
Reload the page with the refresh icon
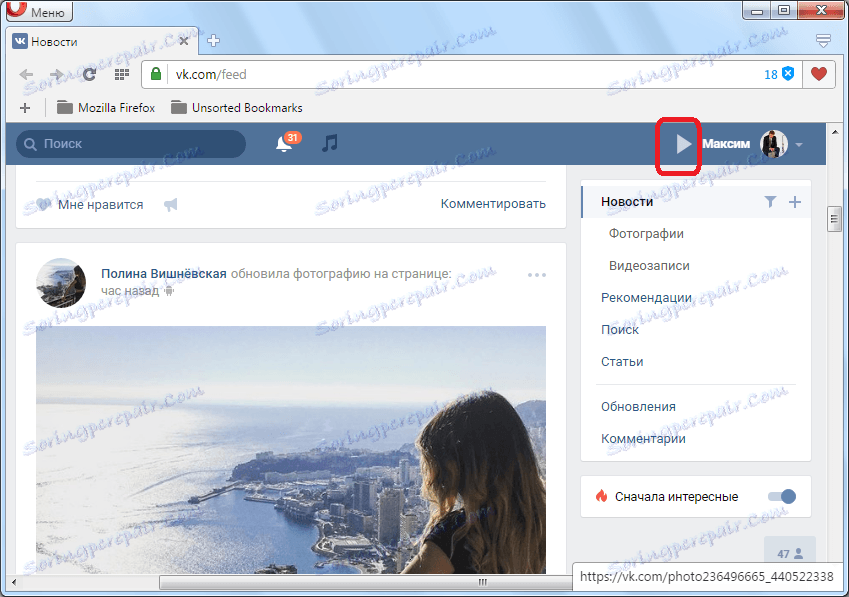point(89,74)
